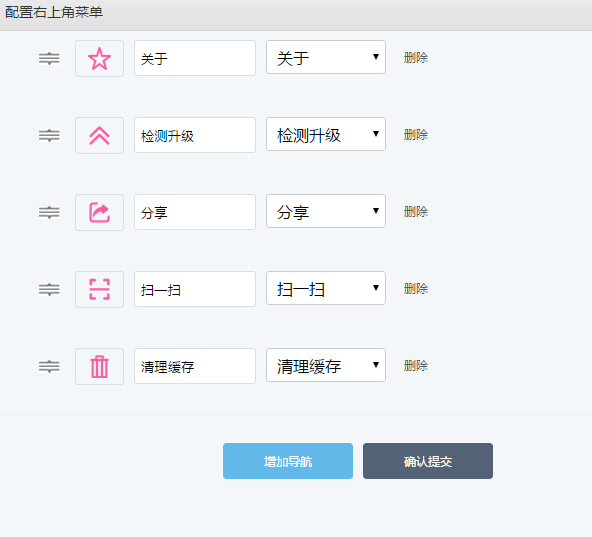The image size is (592, 537).
Task: Open the 关于 dropdown selector
Action: pos(326,57)
